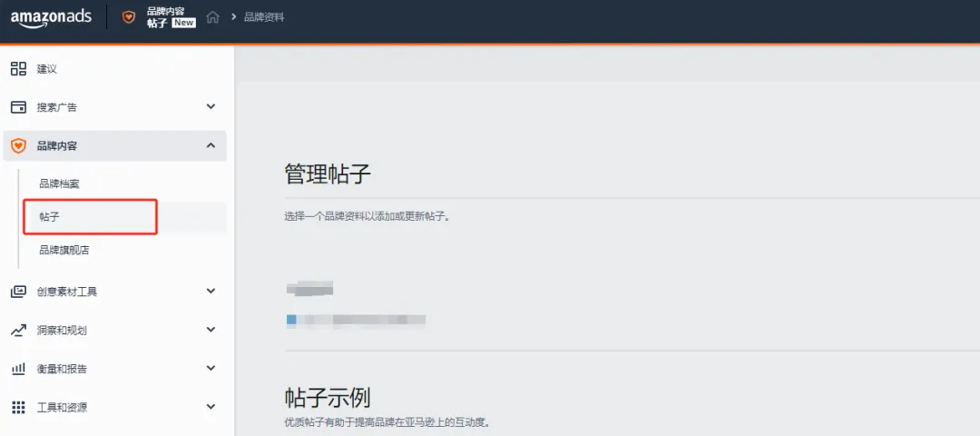Click the 创意素材工具 image icon
The width and height of the screenshot is (980, 436).
click(18, 292)
